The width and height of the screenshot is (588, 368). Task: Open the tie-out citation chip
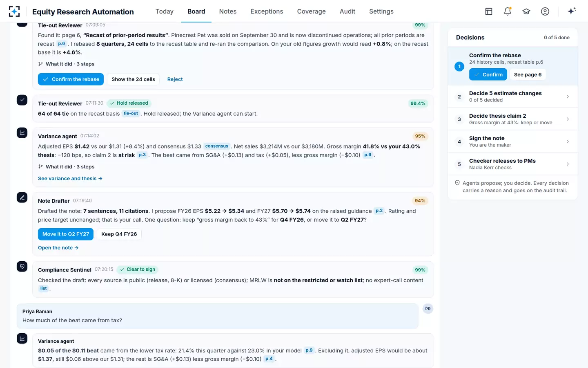tap(131, 113)
